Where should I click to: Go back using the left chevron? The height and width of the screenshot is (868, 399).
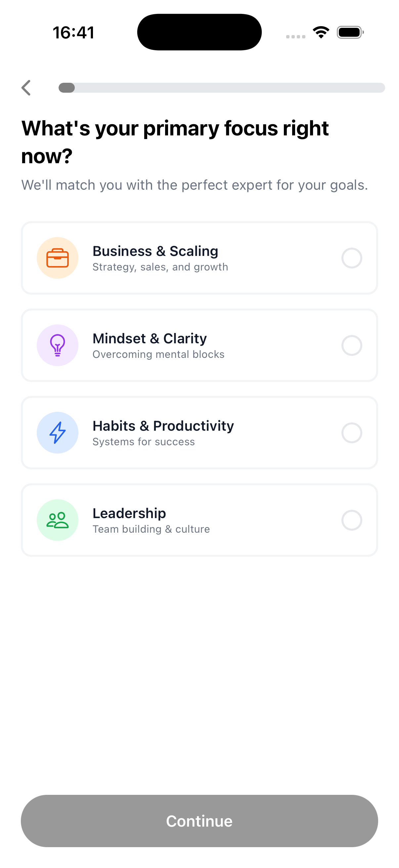(x=26, y=88)
